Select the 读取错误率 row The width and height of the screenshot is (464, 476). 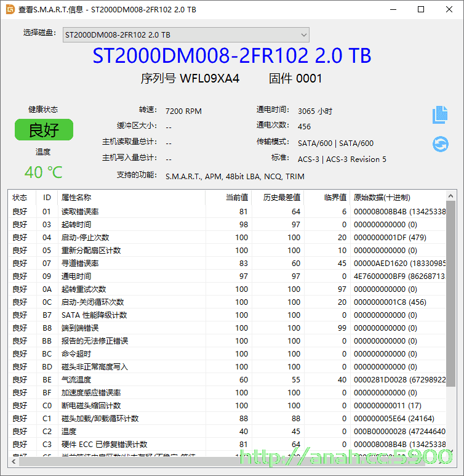point(227,212)
